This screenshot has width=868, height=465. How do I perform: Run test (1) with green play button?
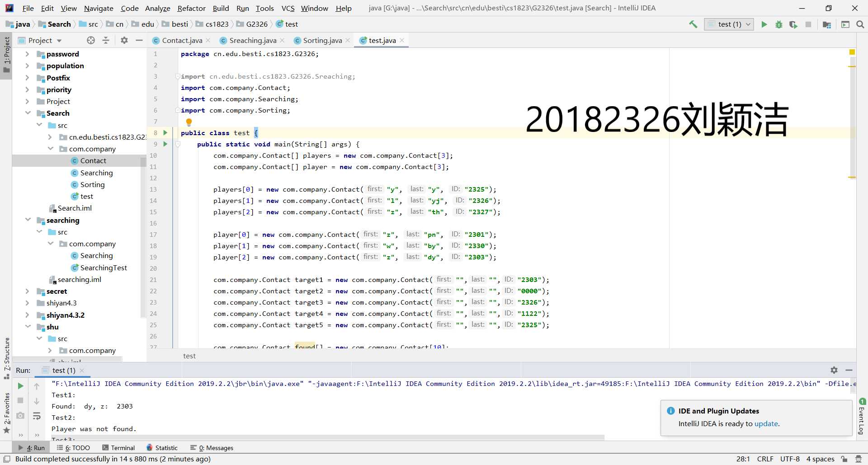point(764,24)
